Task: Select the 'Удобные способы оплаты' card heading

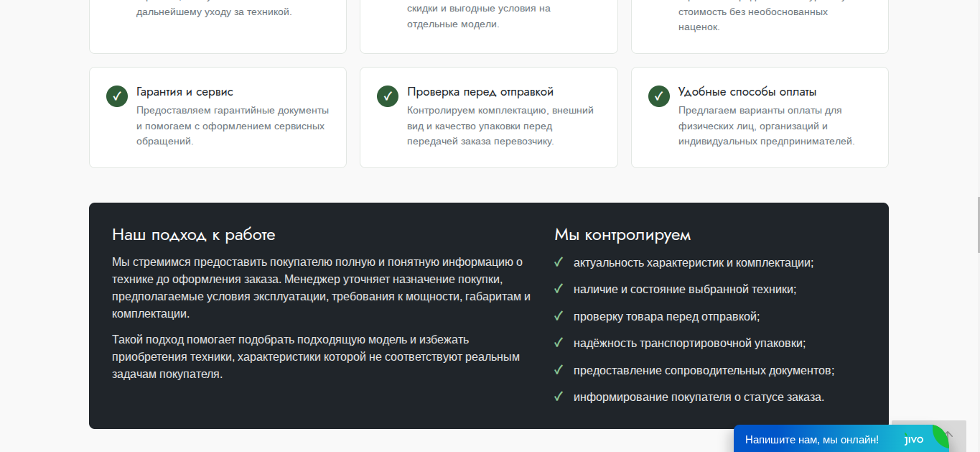Action: [747, 92]
